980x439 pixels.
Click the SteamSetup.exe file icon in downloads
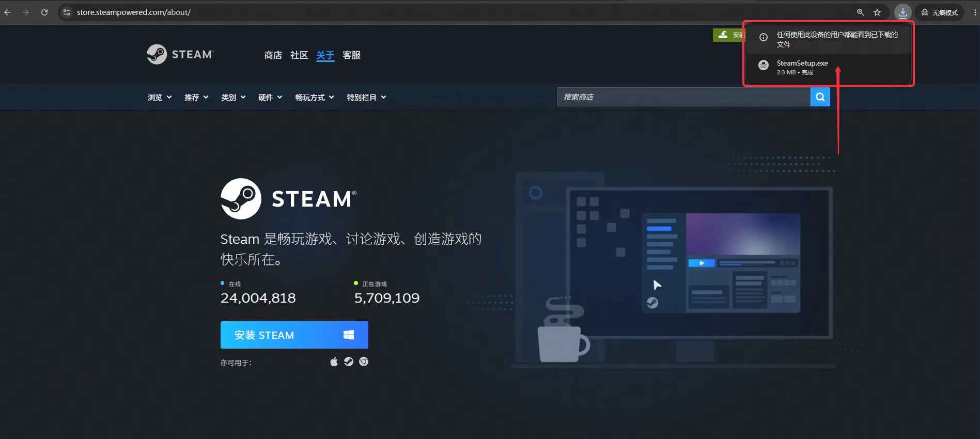763,65
